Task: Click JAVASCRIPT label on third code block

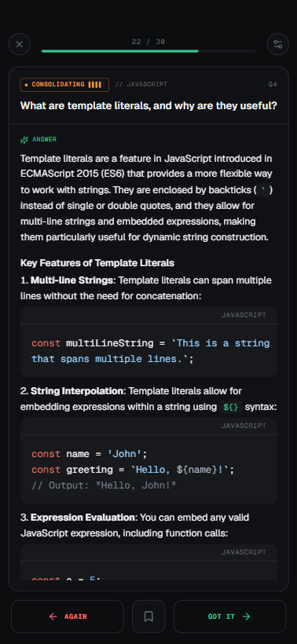Action: point(244,552)
